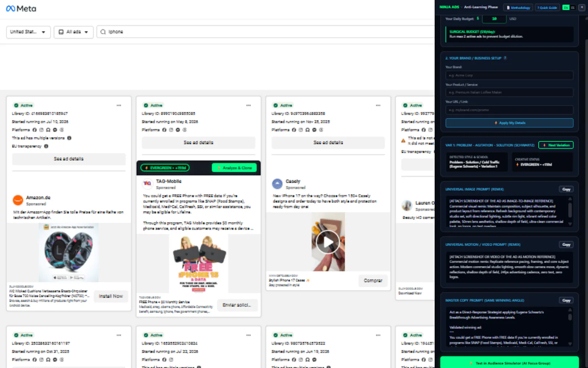
Task: Click the search field containing iphone
Action: pos(266,32)
